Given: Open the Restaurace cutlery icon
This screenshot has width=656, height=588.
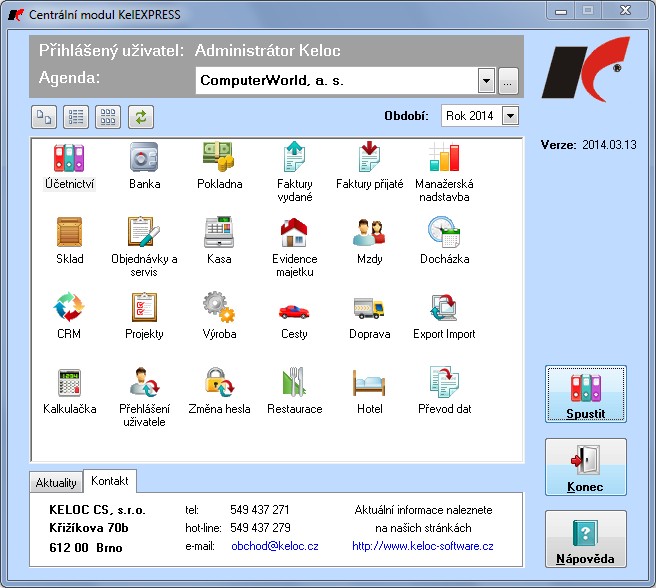Looking at the screenshot, I should (294, 382).
